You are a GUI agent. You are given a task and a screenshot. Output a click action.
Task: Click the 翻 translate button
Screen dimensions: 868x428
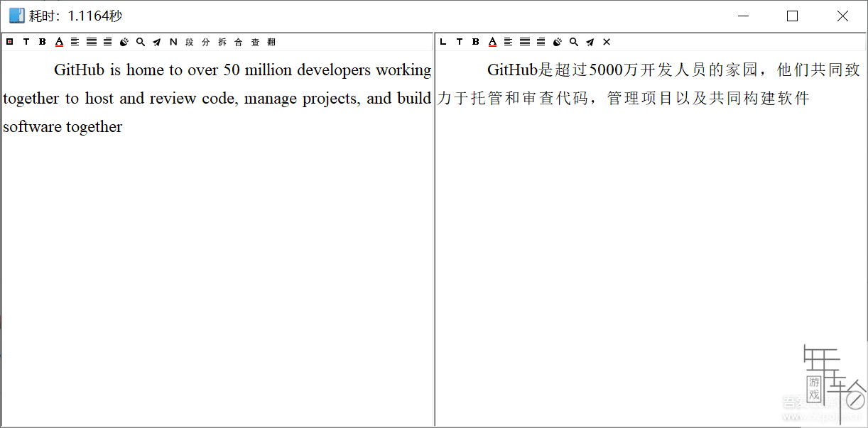tap(271, 42)
